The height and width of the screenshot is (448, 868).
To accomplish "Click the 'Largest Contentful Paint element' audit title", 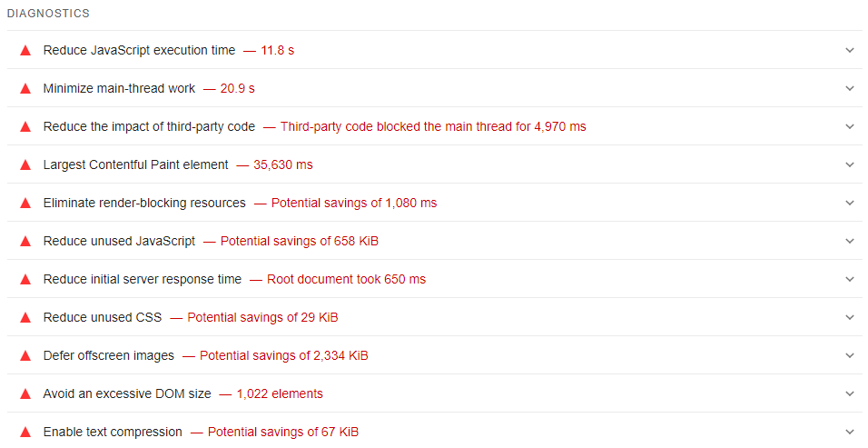I will pos(136,164).
